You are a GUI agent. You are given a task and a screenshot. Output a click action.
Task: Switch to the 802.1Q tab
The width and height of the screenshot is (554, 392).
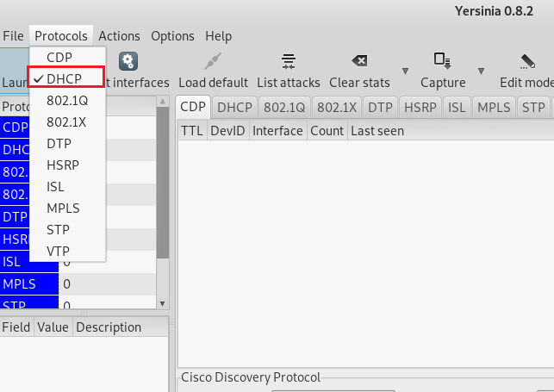(x=284, y=108)
